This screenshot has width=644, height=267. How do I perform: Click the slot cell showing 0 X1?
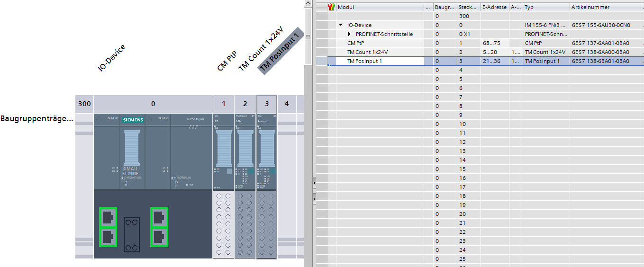coord(468,34)
